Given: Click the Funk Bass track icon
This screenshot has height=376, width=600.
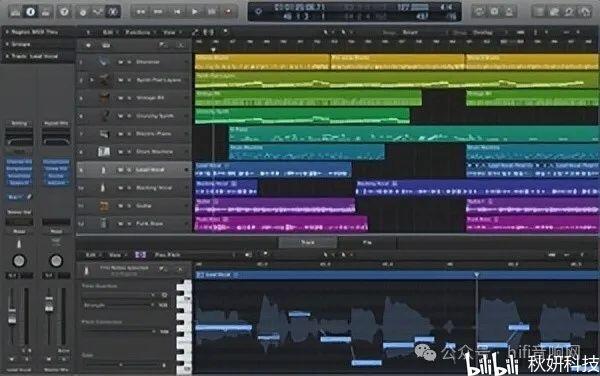Looking at the screenshot, I should pyautogui.click(x=104, y=223).
